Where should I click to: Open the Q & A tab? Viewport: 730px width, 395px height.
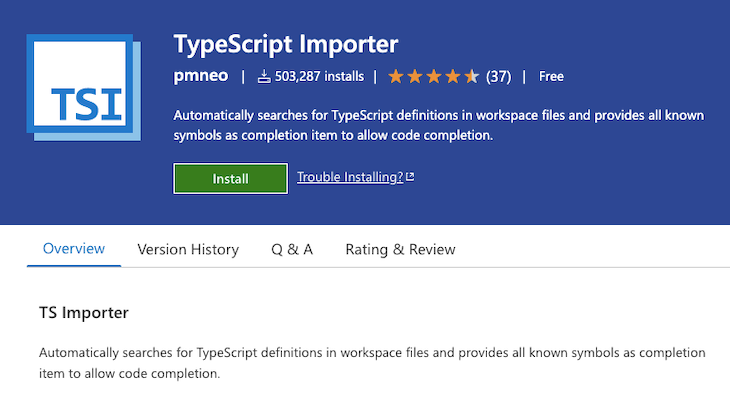tap(292, 249)
